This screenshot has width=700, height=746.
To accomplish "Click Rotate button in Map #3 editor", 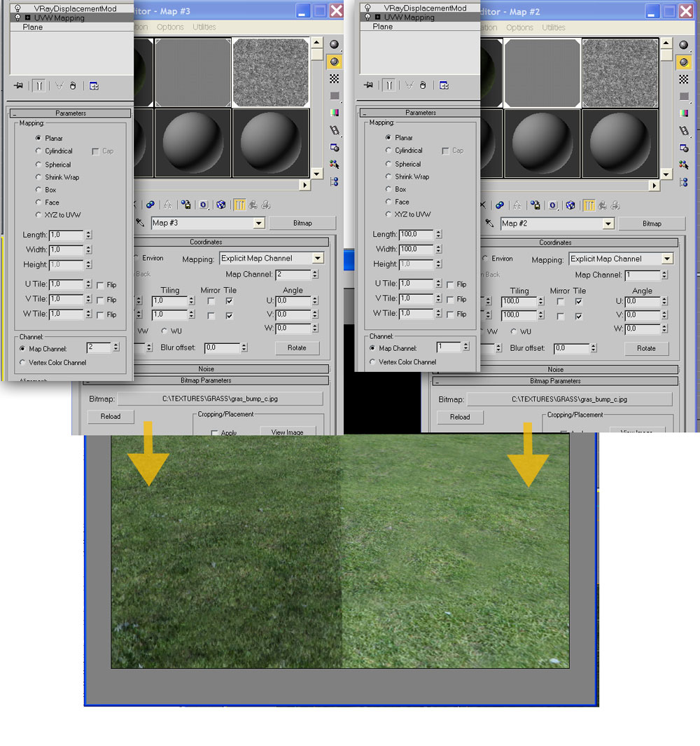I will [x=297, y=348].
